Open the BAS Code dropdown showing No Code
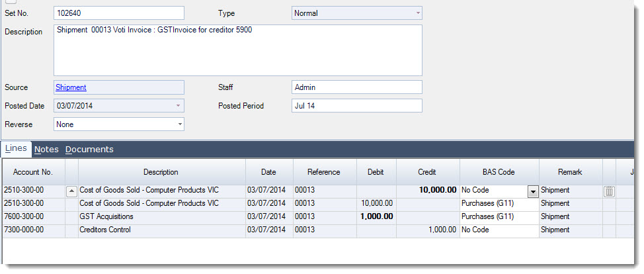 click(x=533, y=191)
